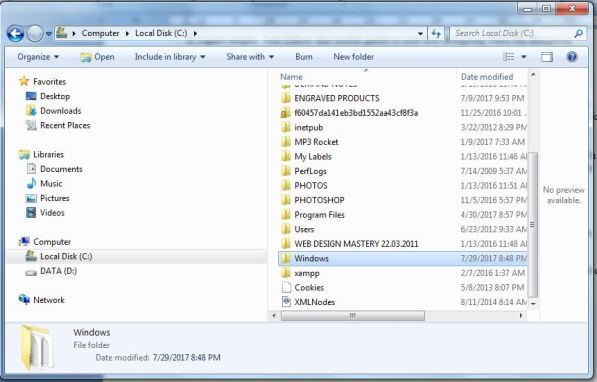Click the horizontal scrollbar thumb
Image resolution: width=597 pixels, height=382 pixels.
click(353, 316)
